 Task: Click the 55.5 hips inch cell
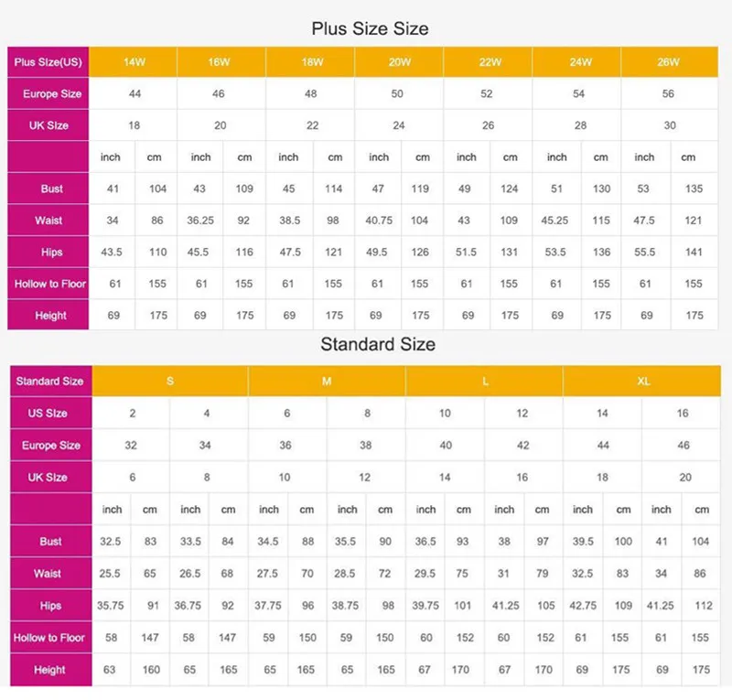pyautogui.click(x=645, y=253)
